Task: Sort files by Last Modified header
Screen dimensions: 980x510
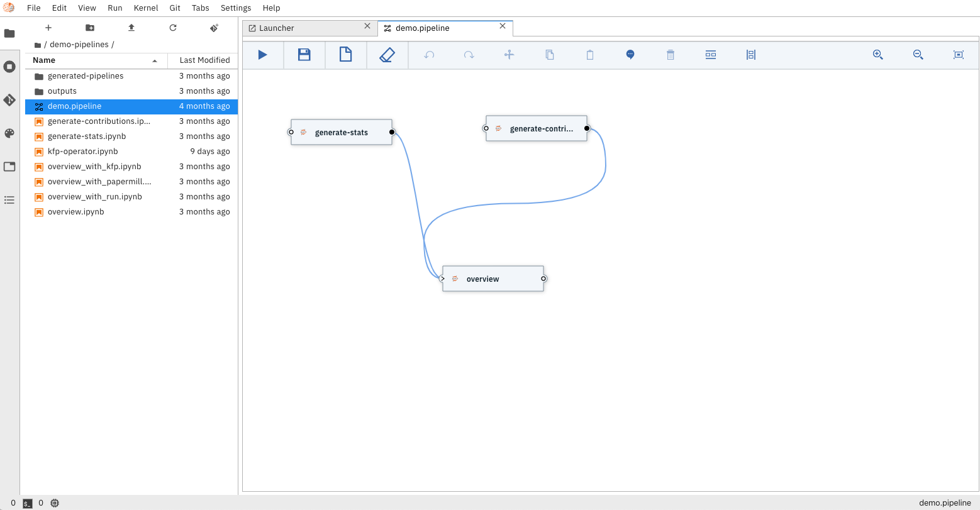Action: 203,60
